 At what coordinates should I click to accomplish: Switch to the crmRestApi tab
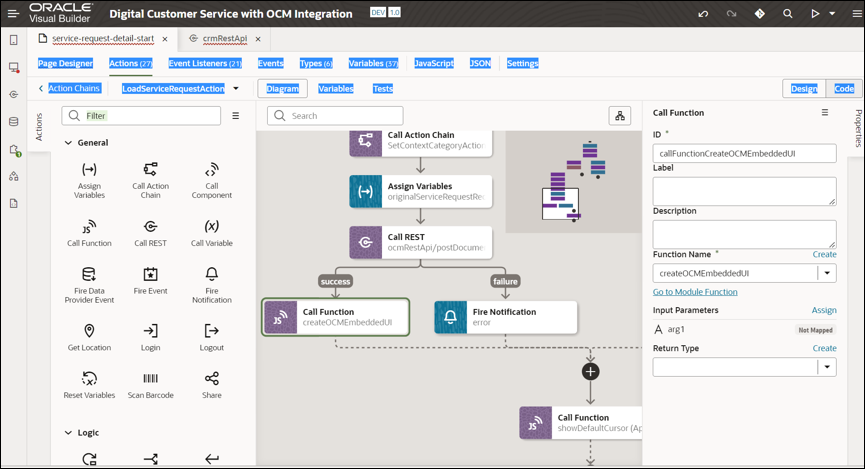pos(225,39)
